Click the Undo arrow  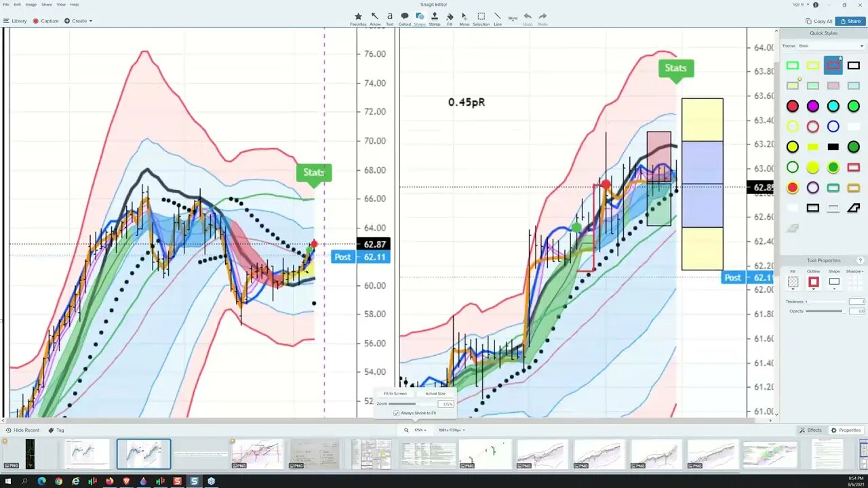click(x=528, y=18)
